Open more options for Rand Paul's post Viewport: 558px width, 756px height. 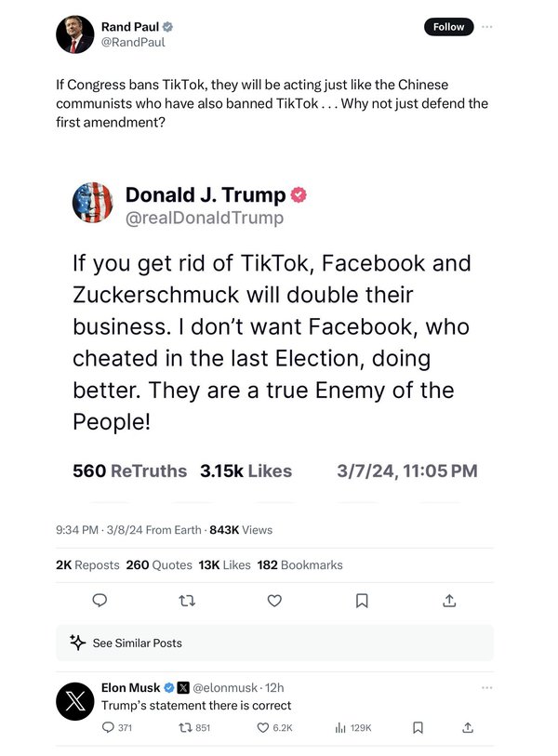tap(487, 27)
